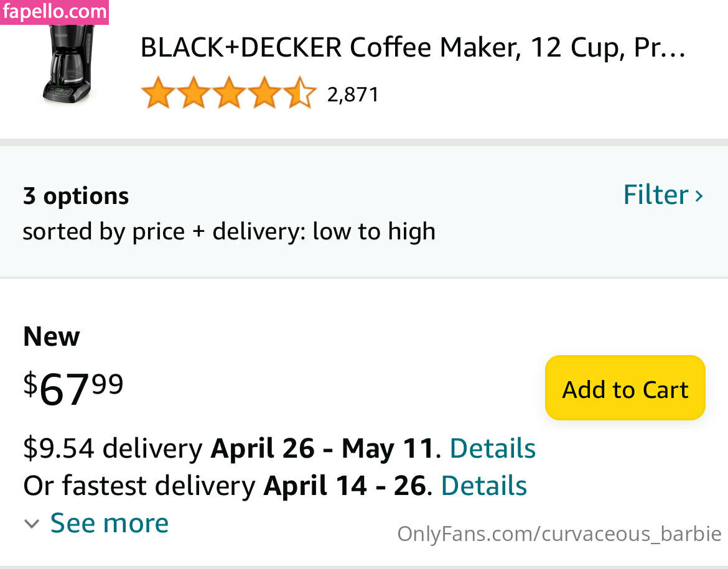
Task: Click the third gold rating star
Action: 229,93
